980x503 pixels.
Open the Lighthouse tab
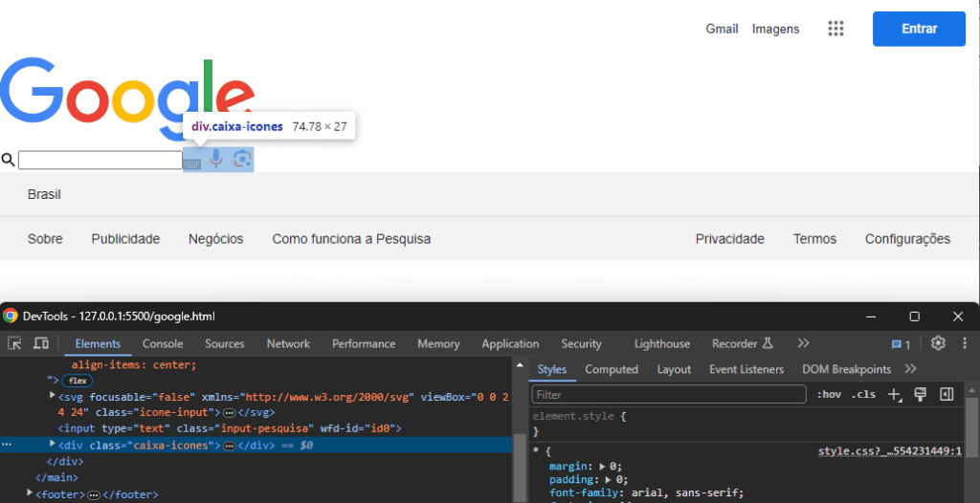662,343
